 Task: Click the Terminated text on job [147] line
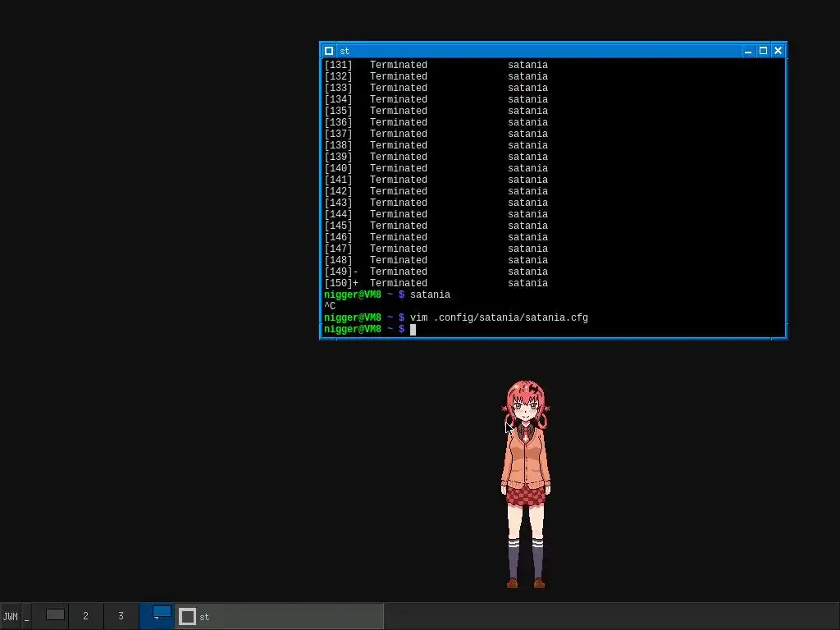[399, 249]
